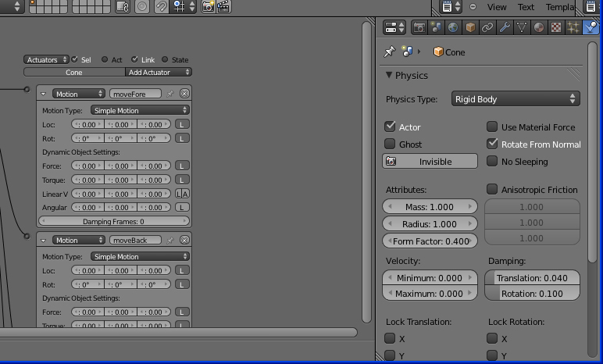603x364 pixels.
Task: Uncheck the Actor checkbox
Action: (390, 127)
